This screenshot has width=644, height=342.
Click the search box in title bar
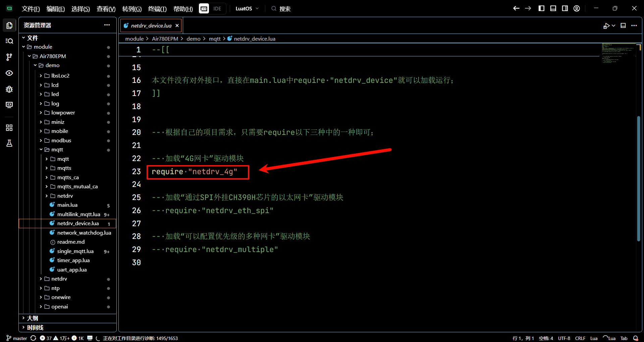coord(281,8)
